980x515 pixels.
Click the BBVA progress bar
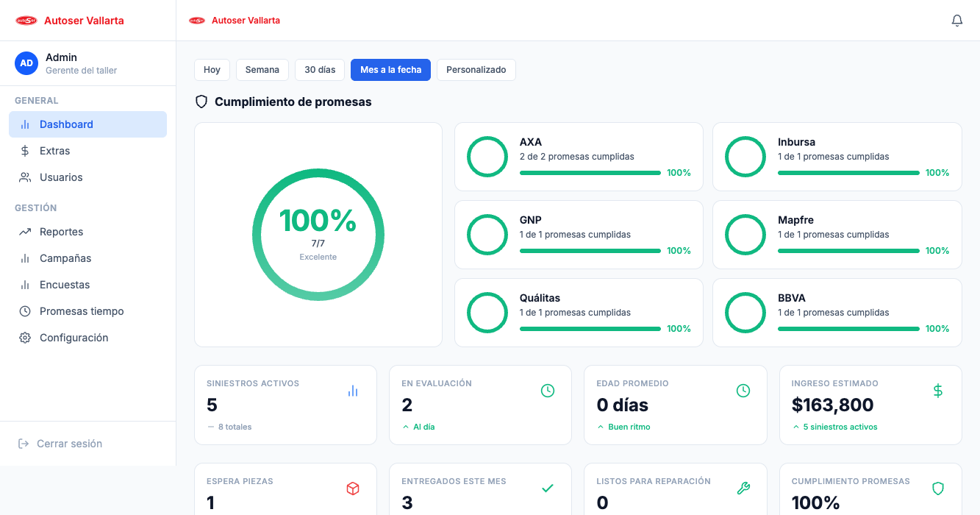point(848,329)
